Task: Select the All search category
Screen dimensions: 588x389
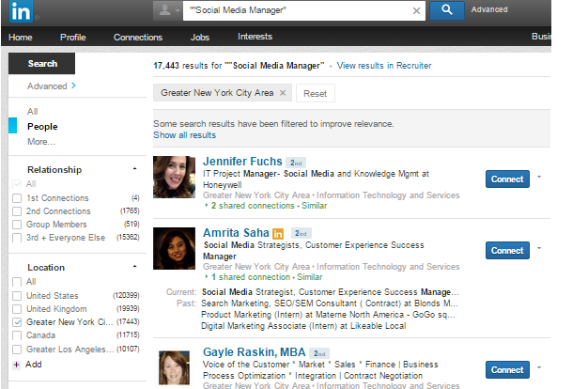Action: click(x=33, y=112)
